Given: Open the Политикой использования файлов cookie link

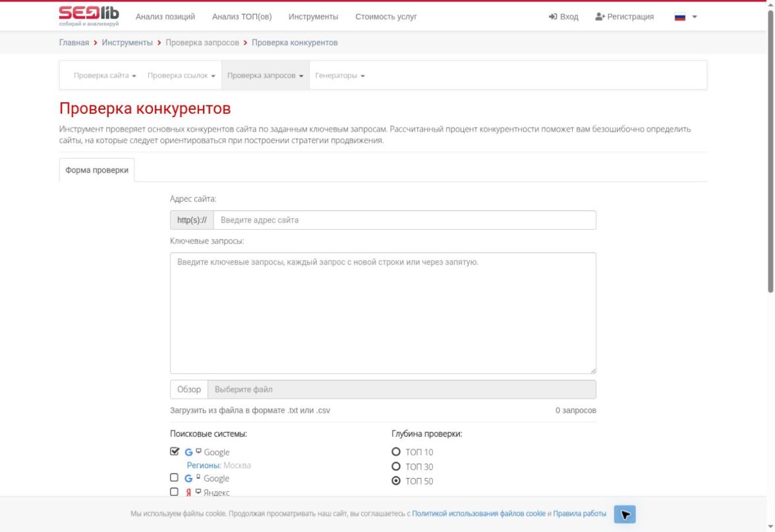Looking at the screenshot, I should point(478,514).
